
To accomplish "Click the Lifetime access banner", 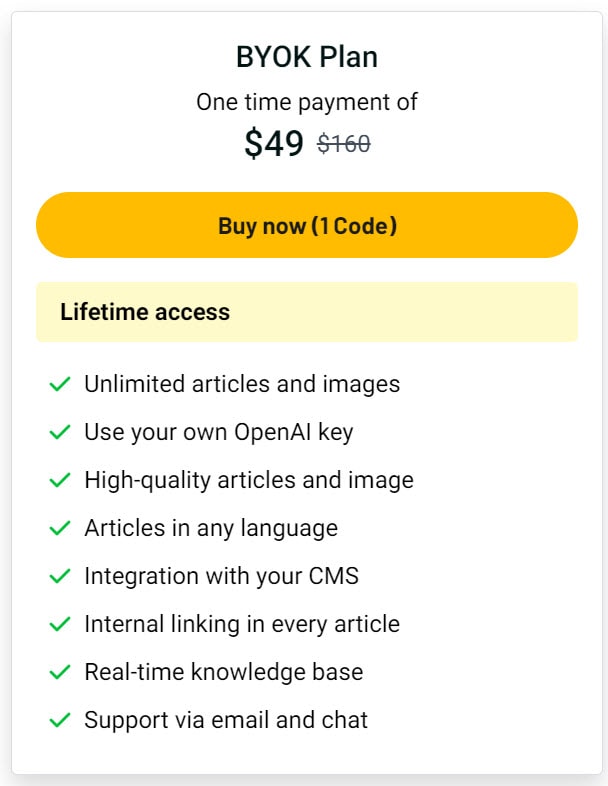I will [307, 312].
